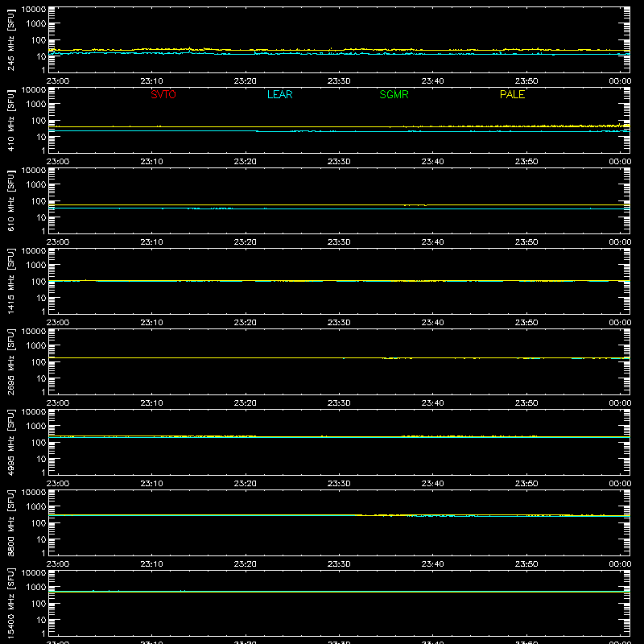Click the 10000 tick of the 245 MHz panel
This screenshot has height=644, width=644.
click(34, 10)
